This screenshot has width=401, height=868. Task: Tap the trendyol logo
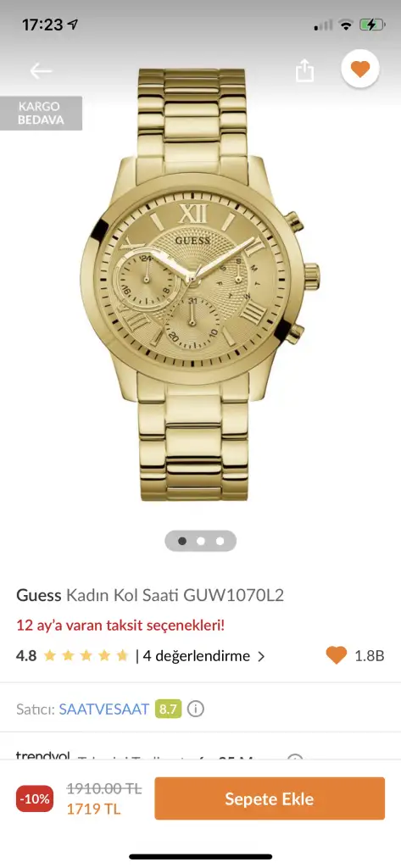(x=42, y=755)
